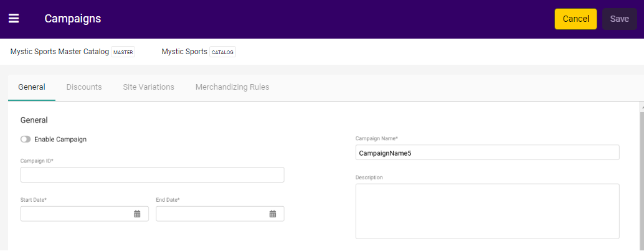Click the Save button

coord(619,19)
